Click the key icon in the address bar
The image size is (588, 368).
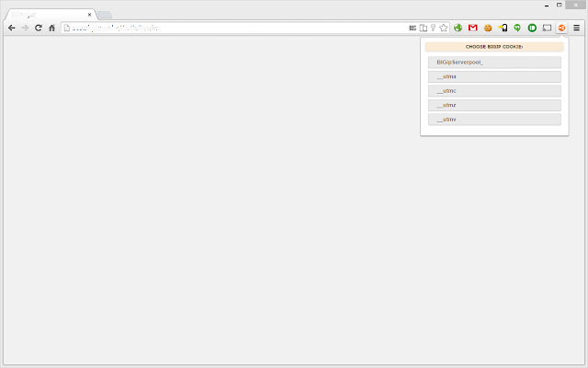pyautogui.click(x=433, y=28)
